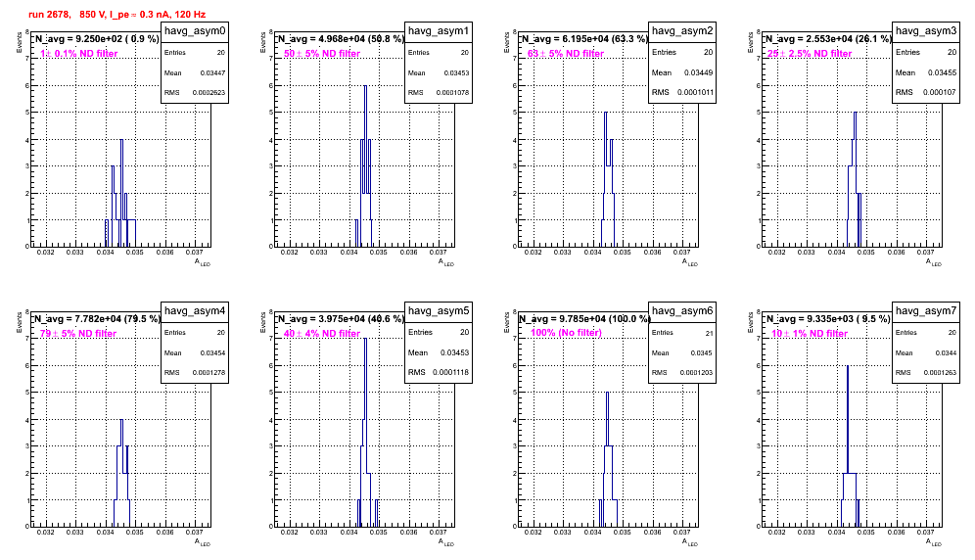The height and width of the screenshot is (560, 975).
Task: Click the 40 ± 4% ND filter label
Action: pos(322,334)
